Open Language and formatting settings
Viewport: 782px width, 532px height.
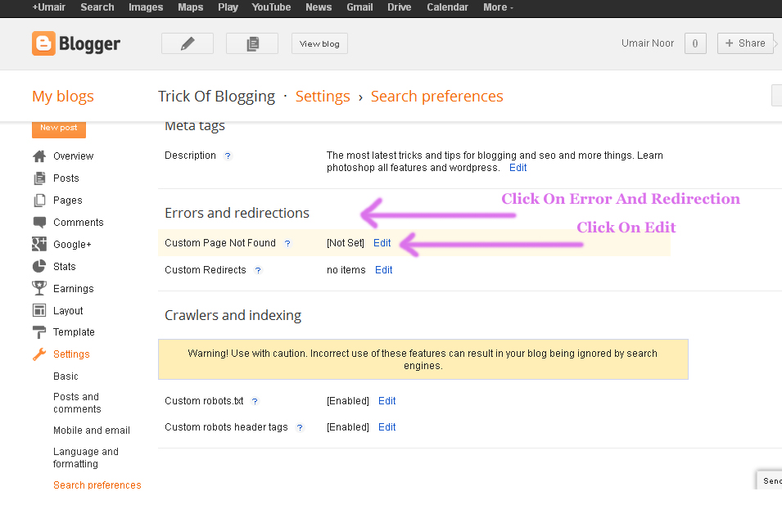86,458
